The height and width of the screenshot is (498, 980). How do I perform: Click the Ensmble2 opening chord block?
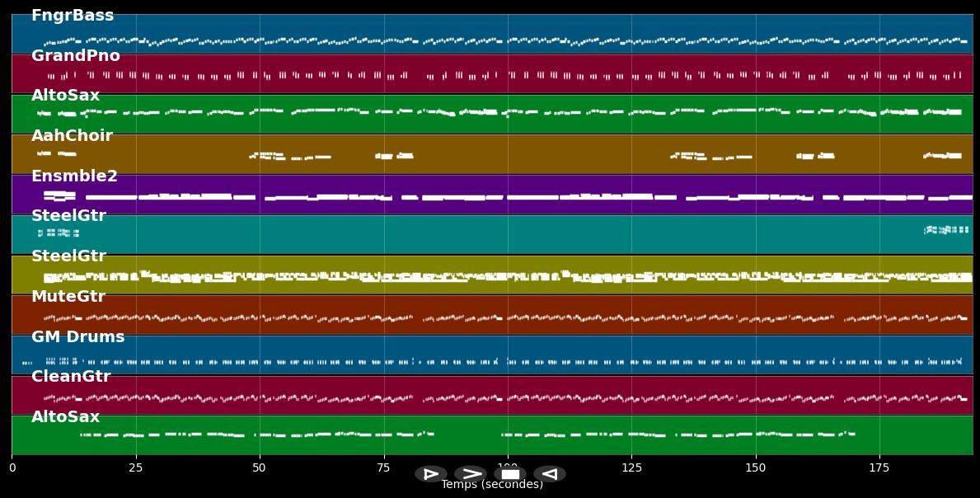59,195
